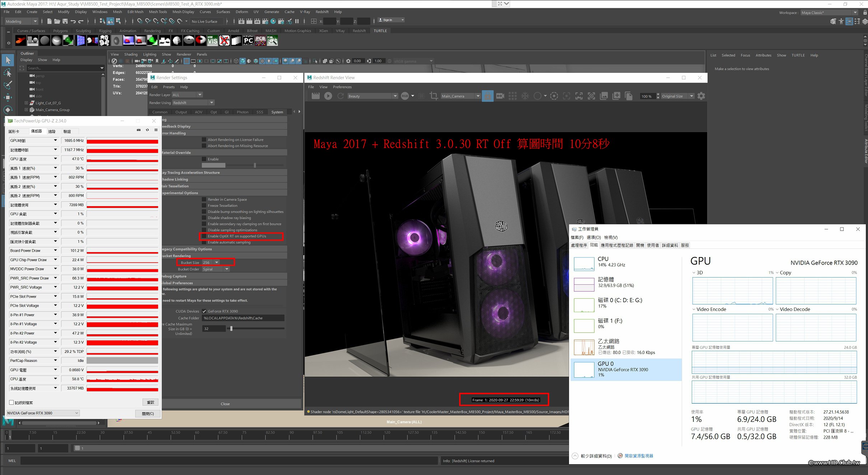Open Preferences menu in Redshift Render View
Screen dimensions: 868x475
tap(342, 87)
